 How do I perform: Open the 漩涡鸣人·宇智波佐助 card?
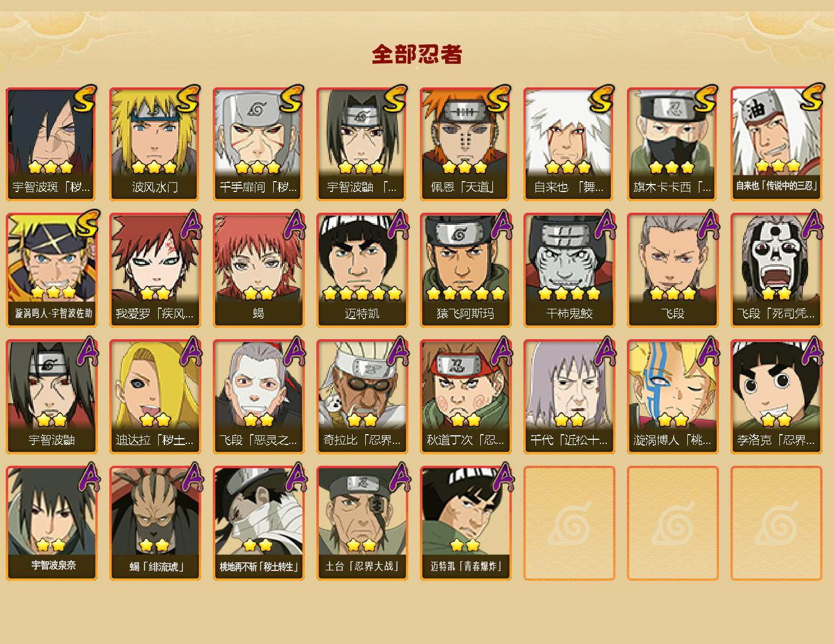pos(51,270)
